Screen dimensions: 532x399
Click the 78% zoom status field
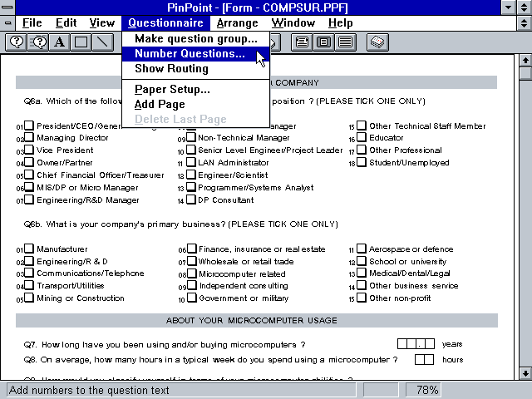coord(423,390)
